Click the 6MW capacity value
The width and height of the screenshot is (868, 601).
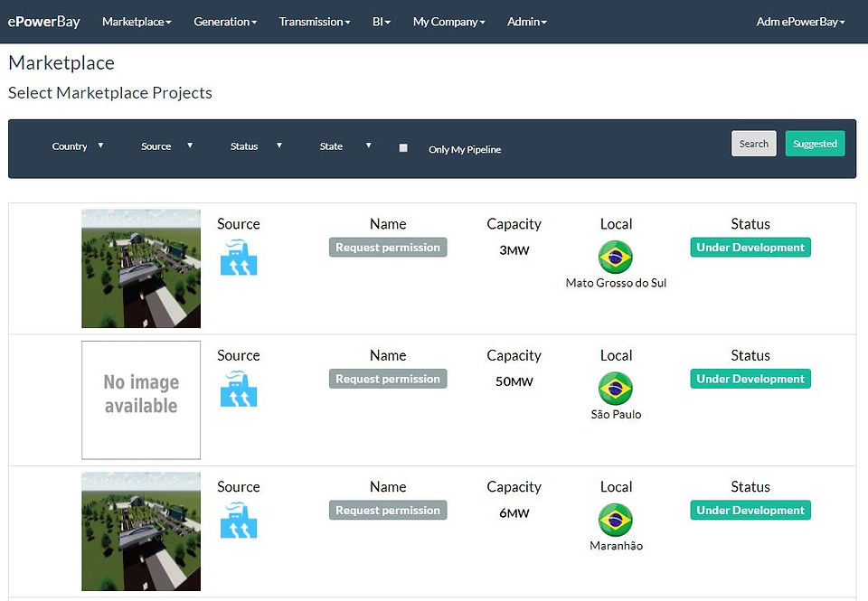click(x=514, y=513)
